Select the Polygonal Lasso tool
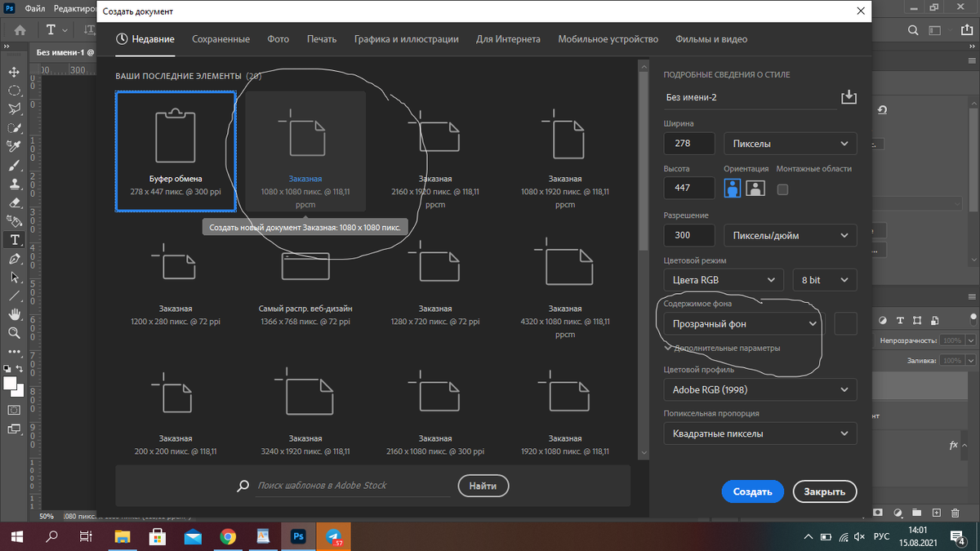This screenshot has width=980, height=551. (x=14, y=109)
